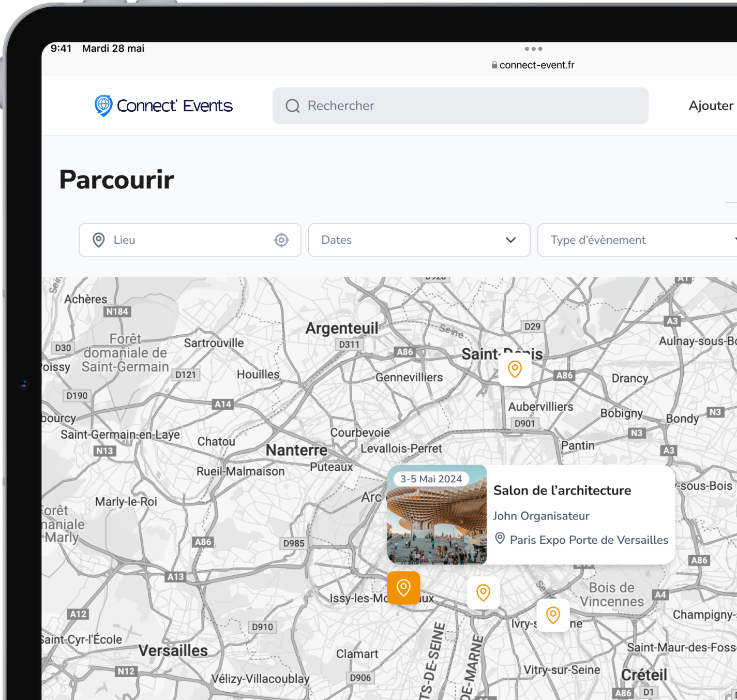Image resolution: width=737 pixels, height=700 pixels.
Task: Click the Connect Events globe logo icon
Action: pos(103,106)
